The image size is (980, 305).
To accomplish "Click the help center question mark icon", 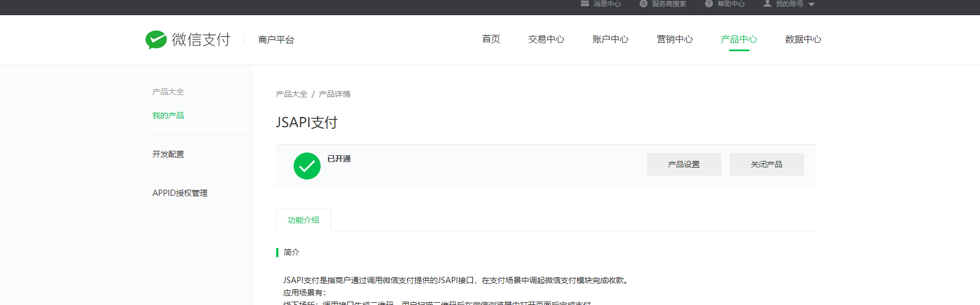I will tap(709, 3).
